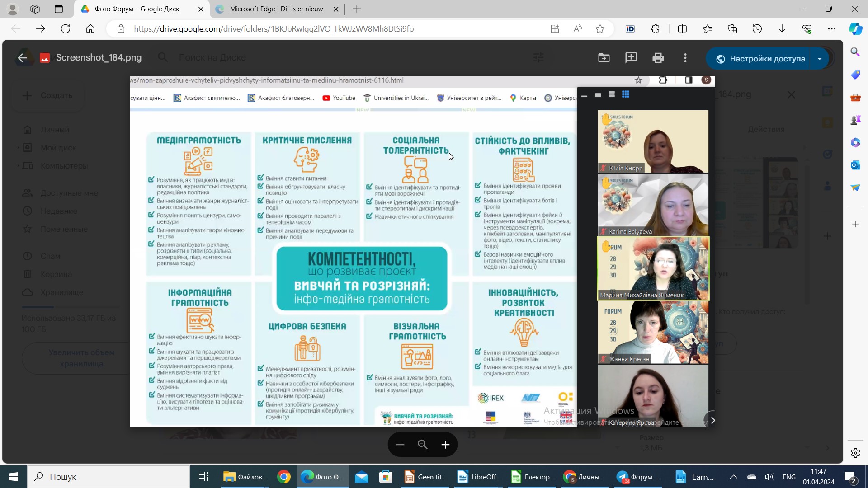The width and height of the screenshot is (868, 488).
Task: Click the Copilot icon in Edge sidebar
Action: [855, 29]
